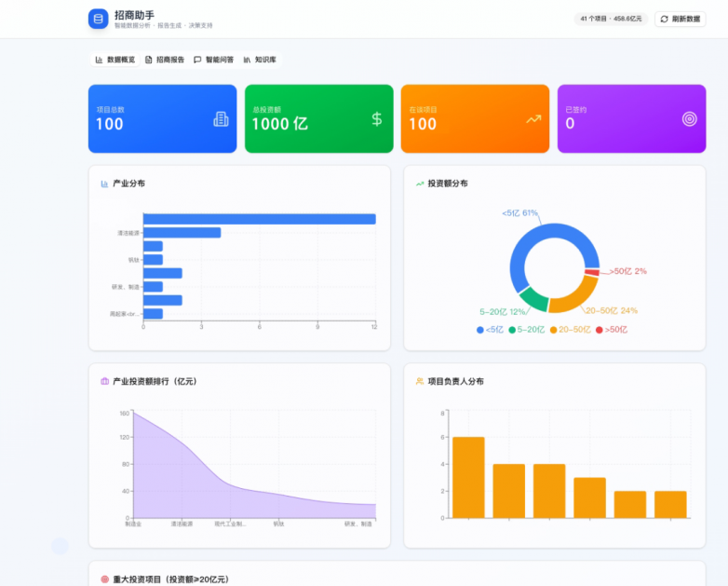Click the 招商助手 database logo icon
This screenshot has width=728, height=586.
98,19
